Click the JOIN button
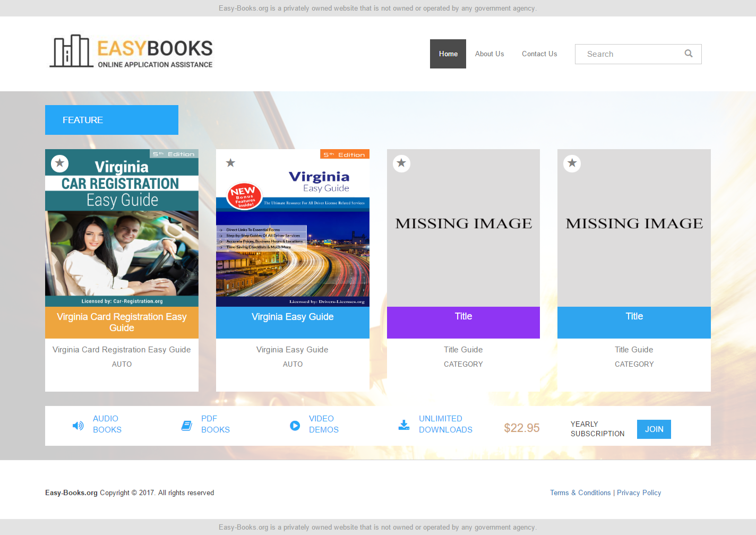Image resolution: width=756 pixels, height=535 pixels. pos(654,429)
